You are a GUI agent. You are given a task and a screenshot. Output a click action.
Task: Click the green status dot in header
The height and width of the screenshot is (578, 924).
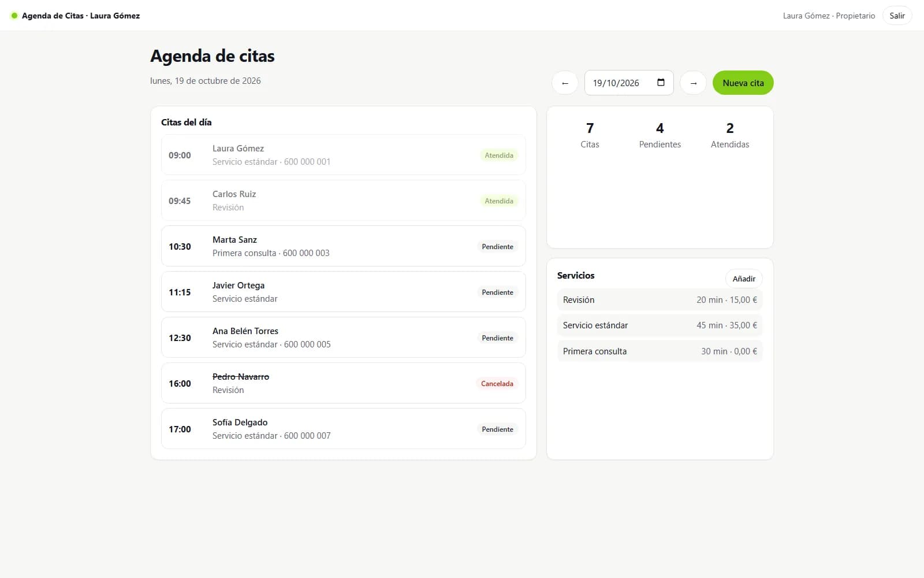coord(14,16)
